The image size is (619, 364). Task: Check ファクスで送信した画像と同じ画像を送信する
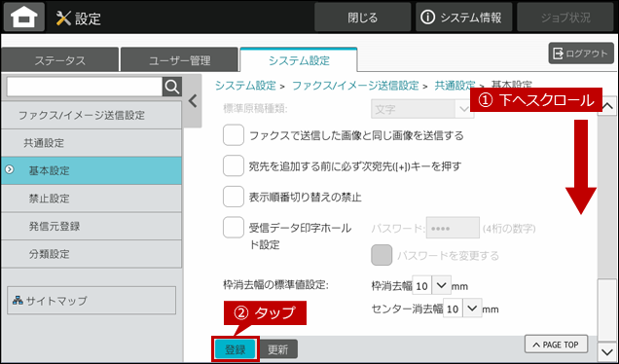coord(234,135)
